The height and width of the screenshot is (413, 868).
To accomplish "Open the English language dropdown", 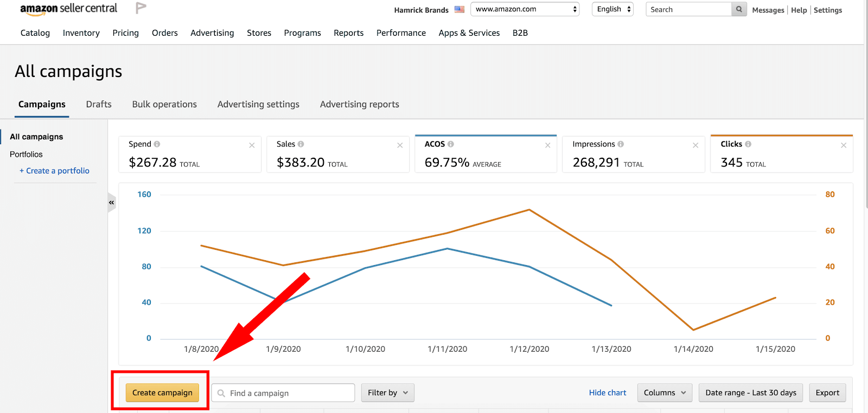I will click(x=612, y=9).
